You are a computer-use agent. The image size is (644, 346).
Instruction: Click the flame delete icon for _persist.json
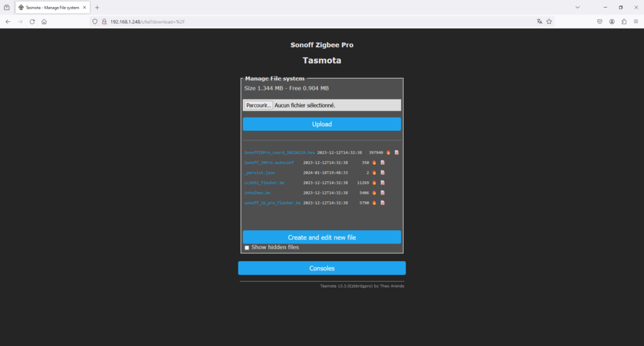click(x=374, y=172)
